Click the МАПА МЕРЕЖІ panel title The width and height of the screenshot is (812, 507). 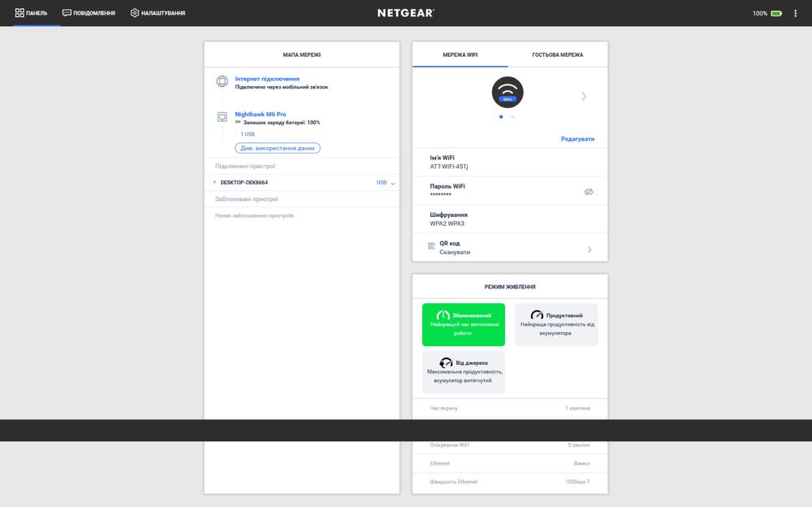coord(302,54)
